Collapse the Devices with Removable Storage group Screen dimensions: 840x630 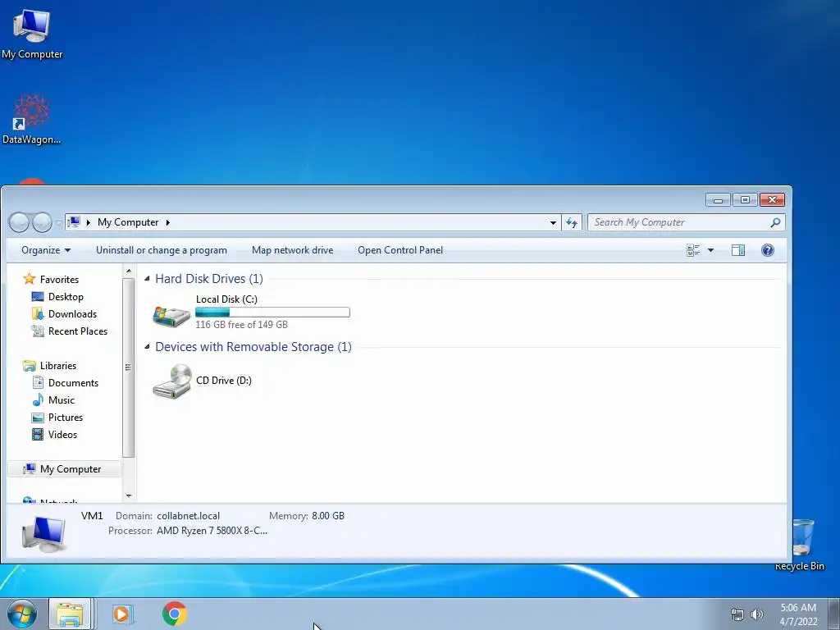coord(147,347)
